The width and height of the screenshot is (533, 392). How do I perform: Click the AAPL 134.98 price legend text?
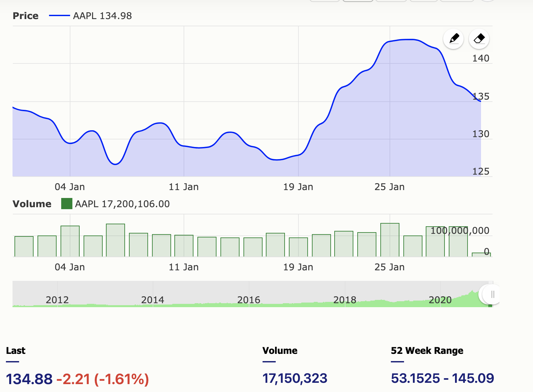tap(102, 16)
